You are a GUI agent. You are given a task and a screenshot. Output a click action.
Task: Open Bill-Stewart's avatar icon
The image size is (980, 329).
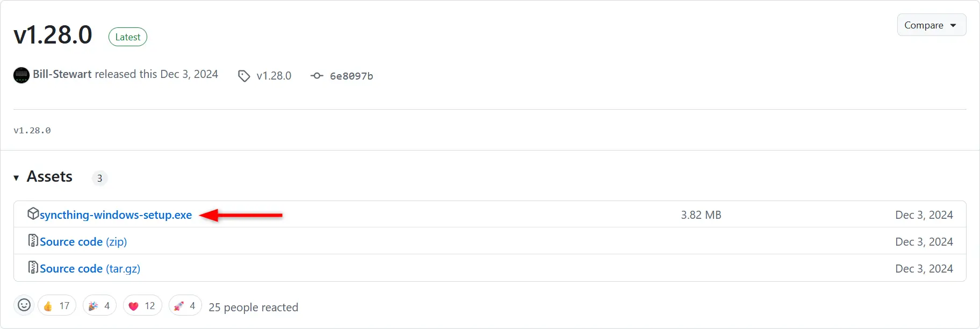(x=21, y=75)
